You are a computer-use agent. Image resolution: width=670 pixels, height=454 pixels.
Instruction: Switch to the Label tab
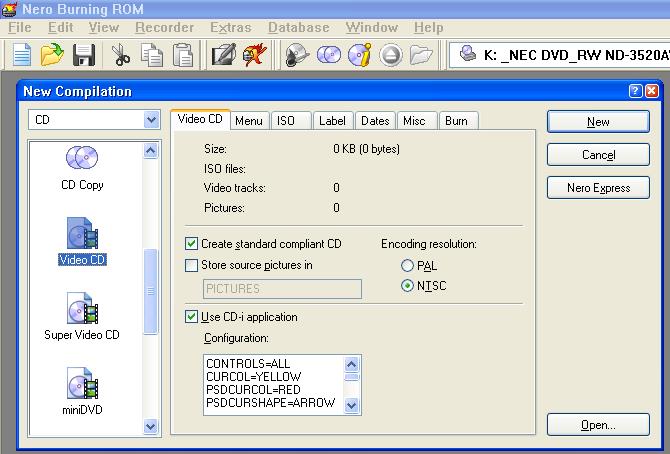(x=332, y=121)
